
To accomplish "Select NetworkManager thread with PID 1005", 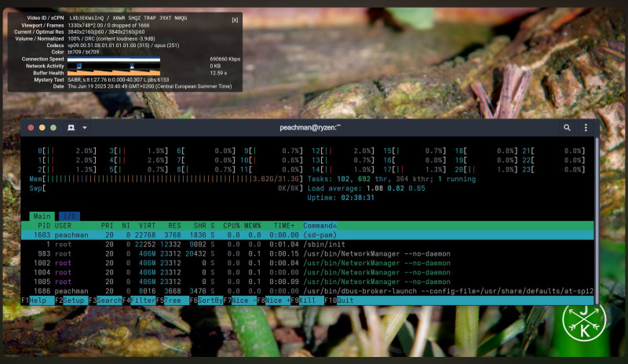I will point(308,282).
